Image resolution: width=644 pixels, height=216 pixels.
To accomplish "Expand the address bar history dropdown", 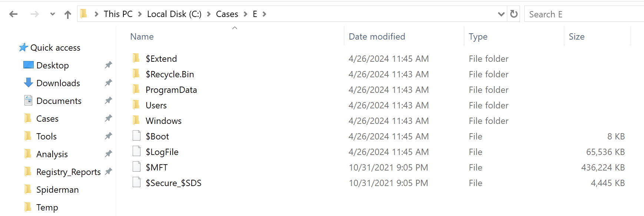I will coord(501,14).
